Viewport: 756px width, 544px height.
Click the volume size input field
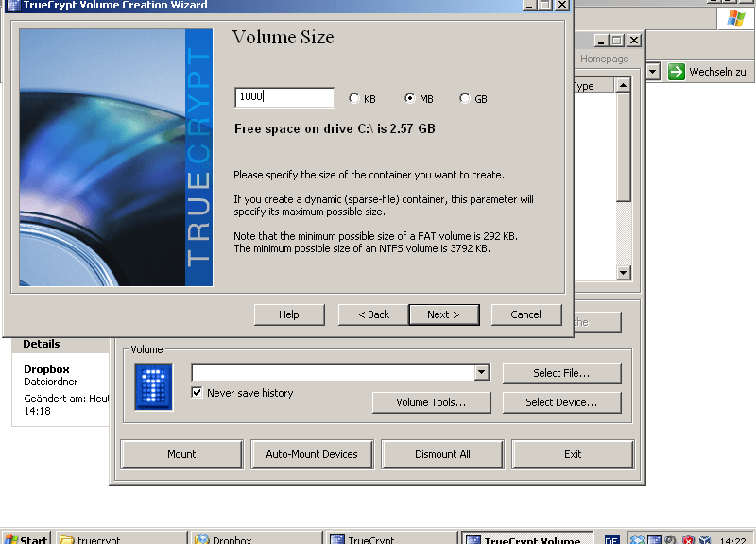tap(284, 97)
